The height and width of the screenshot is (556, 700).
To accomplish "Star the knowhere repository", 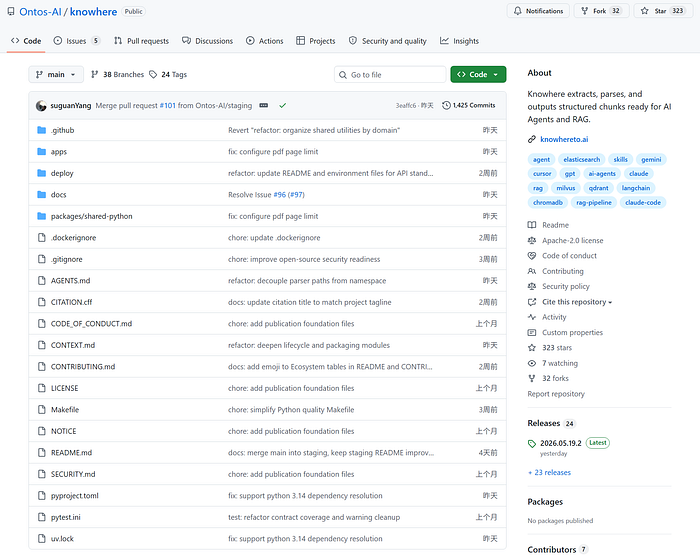I will tap(662, 11).
